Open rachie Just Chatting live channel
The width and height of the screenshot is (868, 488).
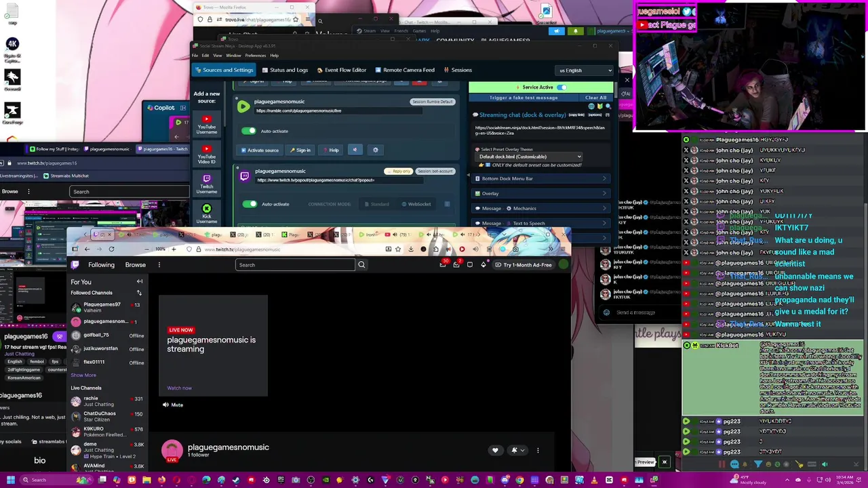(x=106, y=401)
